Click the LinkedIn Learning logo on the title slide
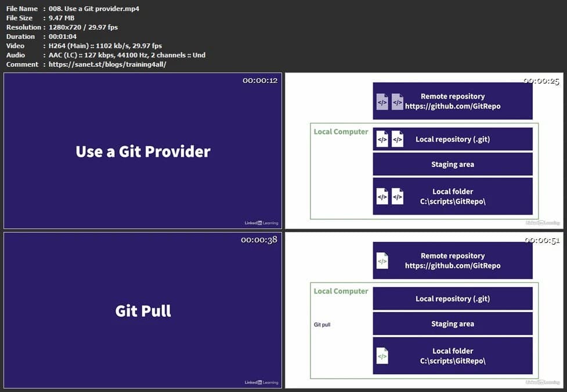The width and height of the screenshot is (567, 392). (261, 223)
